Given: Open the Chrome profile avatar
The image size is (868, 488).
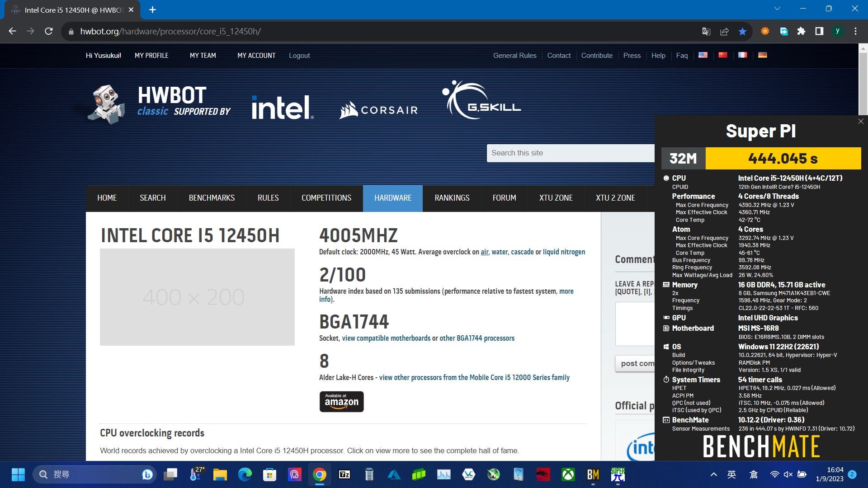Looking at the screenshot, I should (837, 31).
